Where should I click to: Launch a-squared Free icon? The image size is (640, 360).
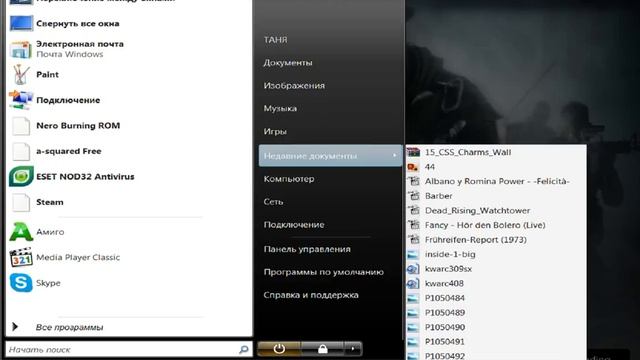pos(20,151)
